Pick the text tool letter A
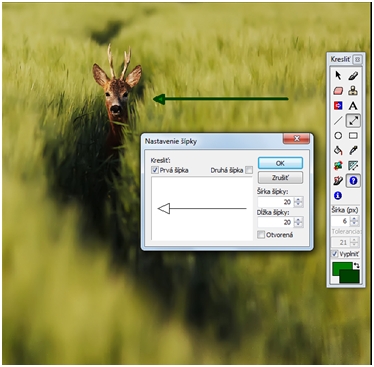374x367 pixels. point(353,106)
